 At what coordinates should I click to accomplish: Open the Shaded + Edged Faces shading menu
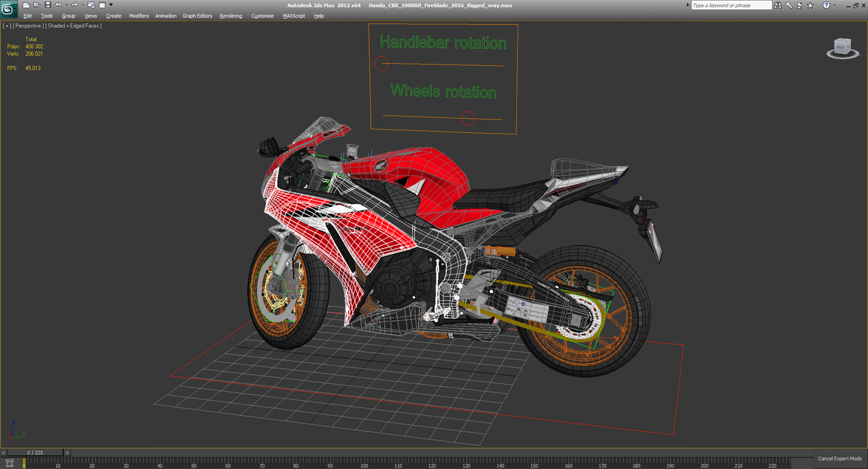tap(73, 26)
